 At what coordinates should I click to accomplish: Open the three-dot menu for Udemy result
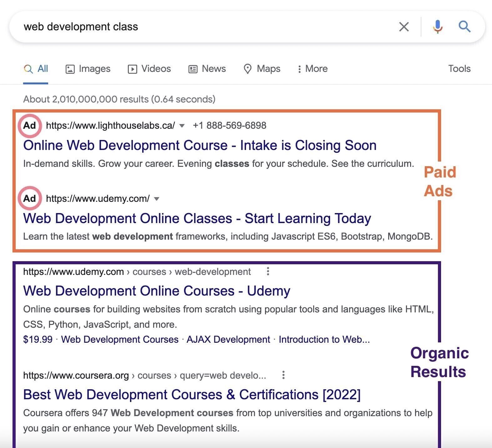coord(268,271)
